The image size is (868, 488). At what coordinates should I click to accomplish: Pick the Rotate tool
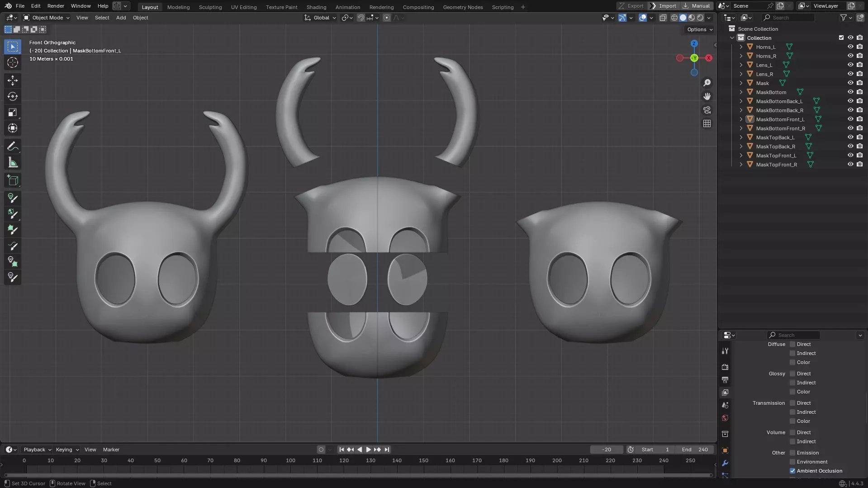tap(13, 96)
